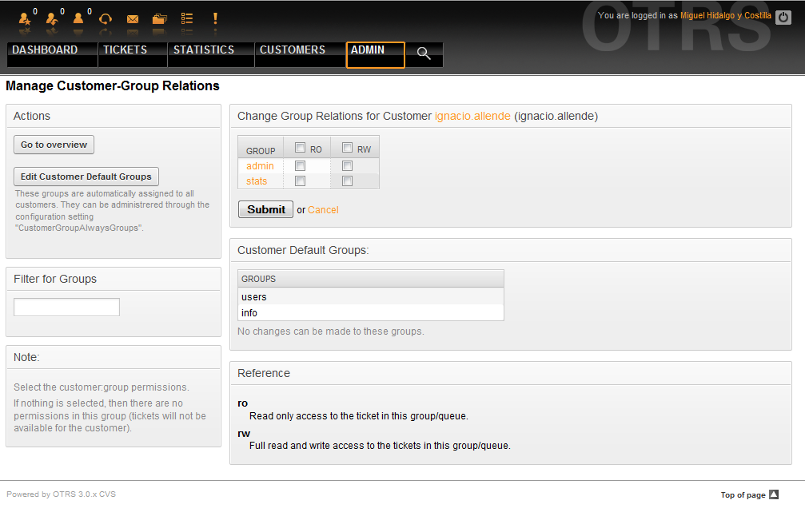Open the Tickets menu
Screen dimensions: 805x532
click(x=125, y=50)
